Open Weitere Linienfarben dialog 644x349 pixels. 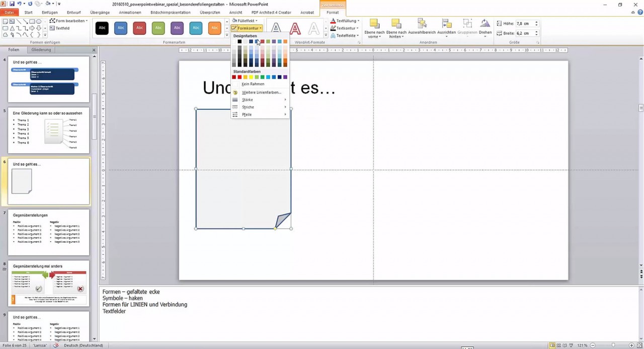pyautogui.click(x=261, y=92)
